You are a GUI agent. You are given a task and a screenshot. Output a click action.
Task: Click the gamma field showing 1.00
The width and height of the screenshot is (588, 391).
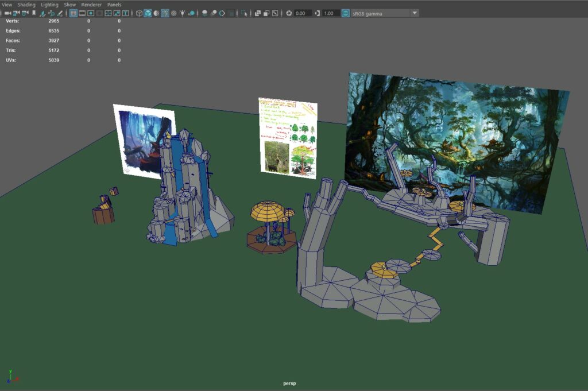pos(330,13)
